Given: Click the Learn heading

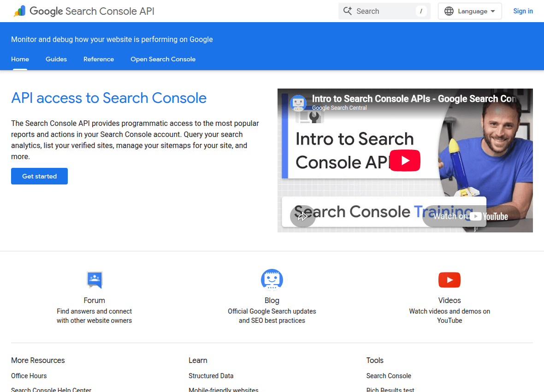Looking at the screenshot, I should (x=198, y=360).
